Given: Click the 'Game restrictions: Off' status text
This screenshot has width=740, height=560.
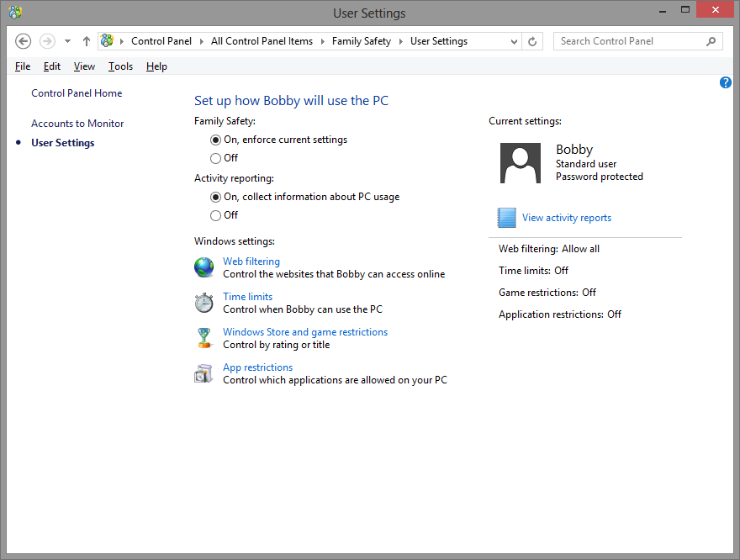Looking at the screenshot, I should pos(547,293).
